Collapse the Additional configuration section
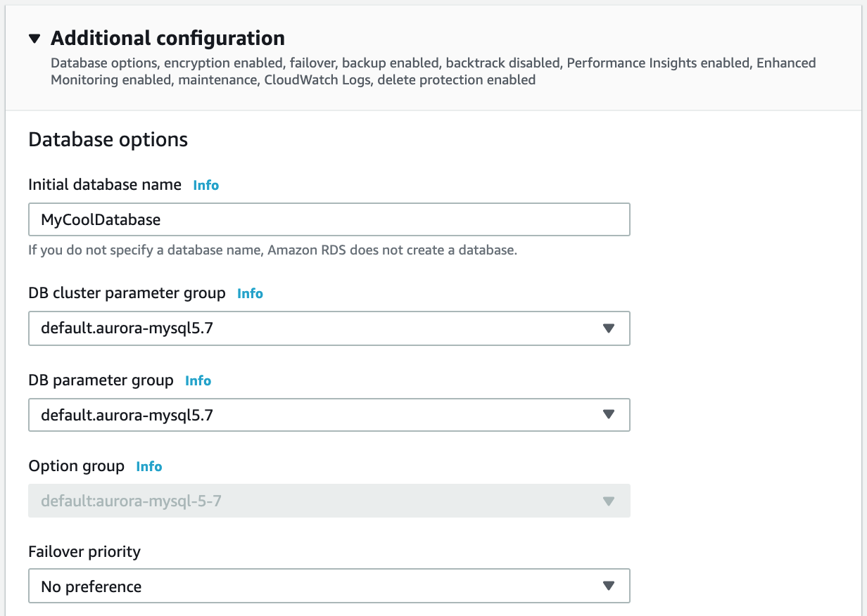 tap(35, 39)
